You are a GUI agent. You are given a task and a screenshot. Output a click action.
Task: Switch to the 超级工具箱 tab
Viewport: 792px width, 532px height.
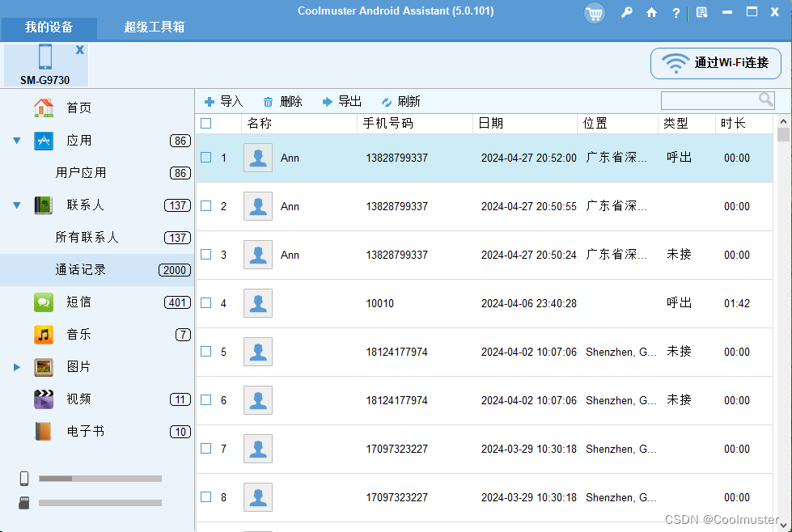click(155, 27)
